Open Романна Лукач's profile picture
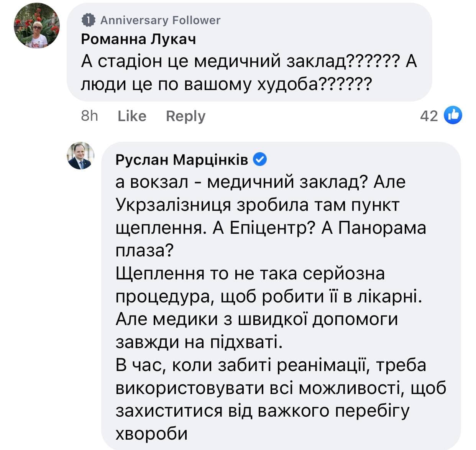Viewport: 476px width, 450px height. pos(37,26)
